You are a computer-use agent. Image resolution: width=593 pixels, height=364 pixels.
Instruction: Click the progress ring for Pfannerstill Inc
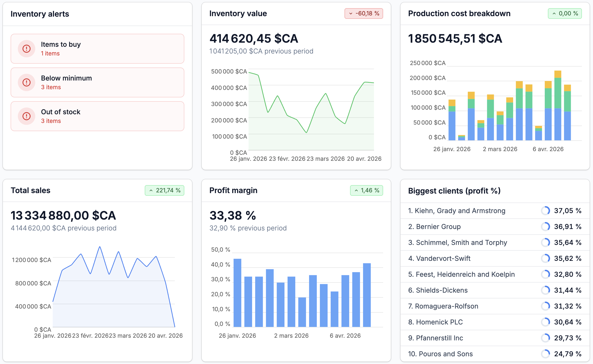pos(545,338)
